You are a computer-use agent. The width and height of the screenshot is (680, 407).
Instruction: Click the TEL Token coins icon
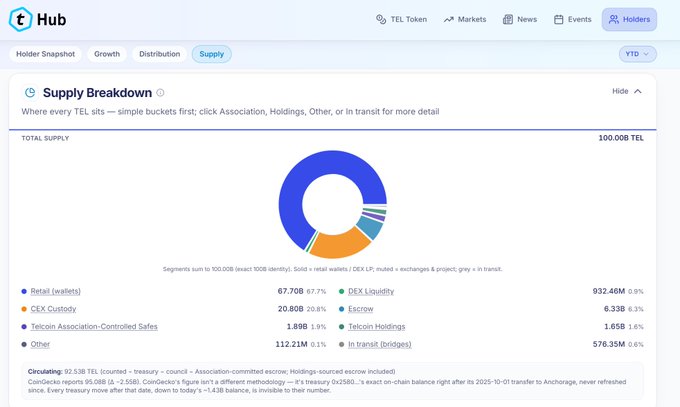click(x=381, y=19)
